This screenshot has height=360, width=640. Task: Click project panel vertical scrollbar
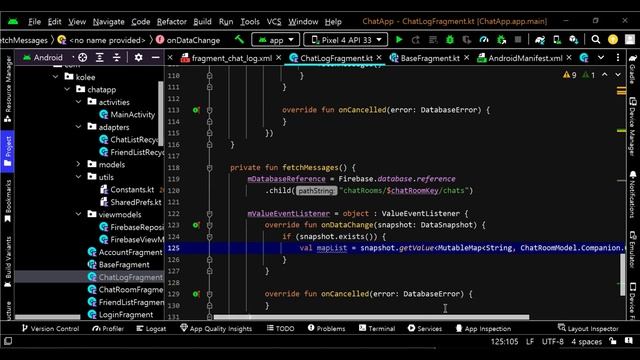point(161,113)
